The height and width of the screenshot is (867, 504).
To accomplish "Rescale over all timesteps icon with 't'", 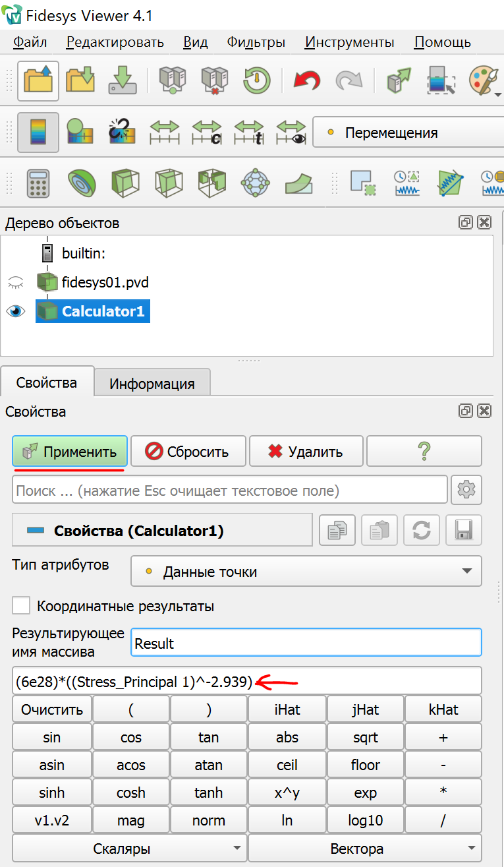I will coord(249,132).
